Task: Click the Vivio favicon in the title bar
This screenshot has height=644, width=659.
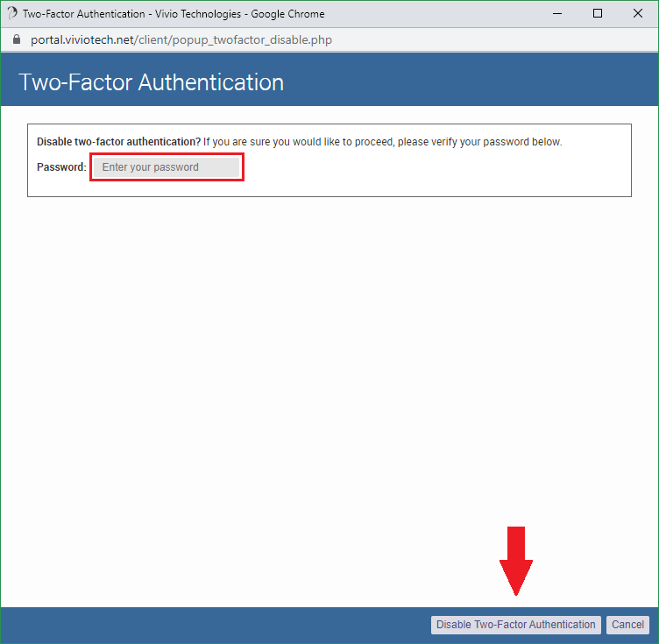Action: [x=12, y=14]
